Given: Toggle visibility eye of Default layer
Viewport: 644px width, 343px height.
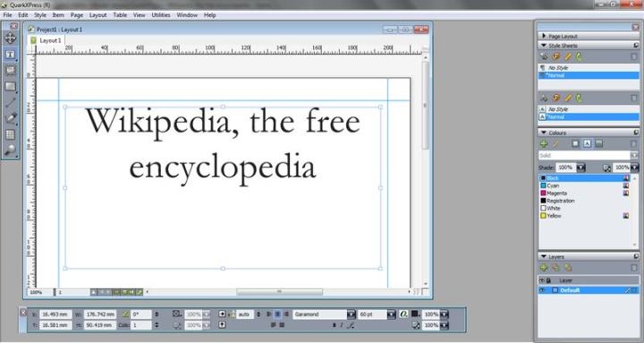Looking at the screenshot, I should pyautogui.click(x=542, y=290).
